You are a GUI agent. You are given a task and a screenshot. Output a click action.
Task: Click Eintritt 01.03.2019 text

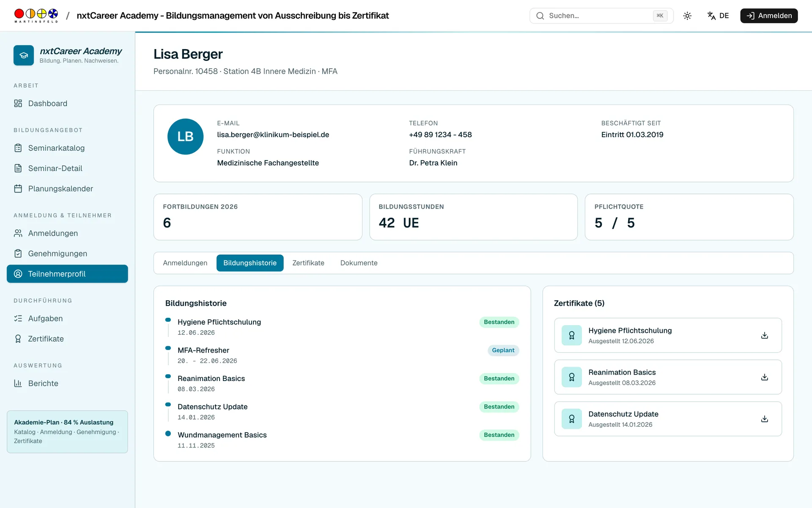pos(632,135)
